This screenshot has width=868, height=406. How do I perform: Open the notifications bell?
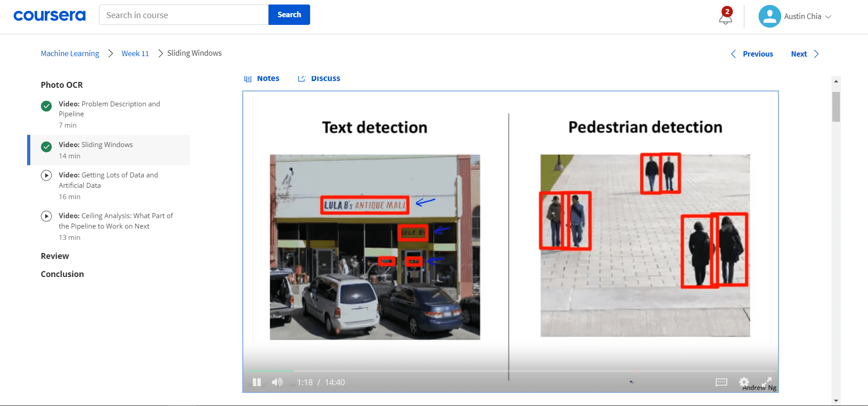pos(725,17)
